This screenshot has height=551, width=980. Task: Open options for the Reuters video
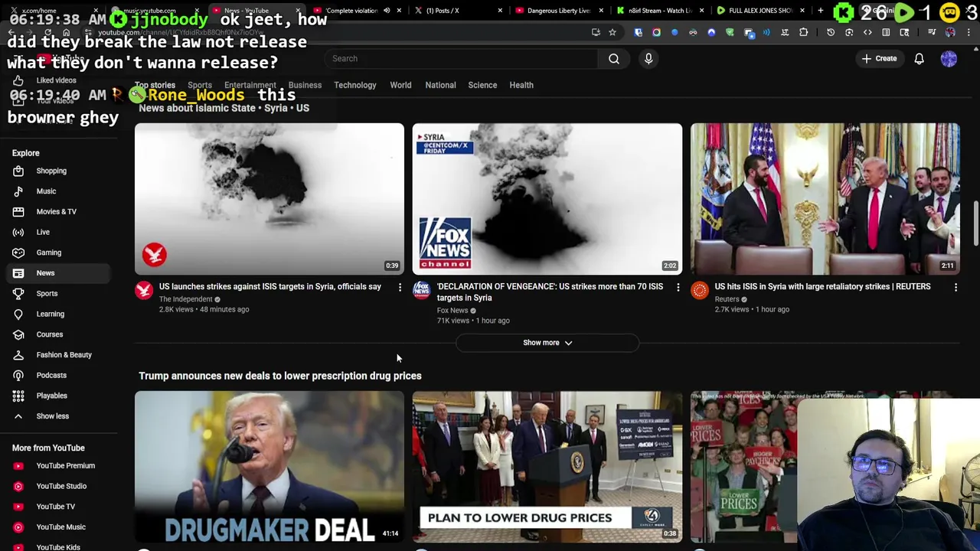[955, 287]
